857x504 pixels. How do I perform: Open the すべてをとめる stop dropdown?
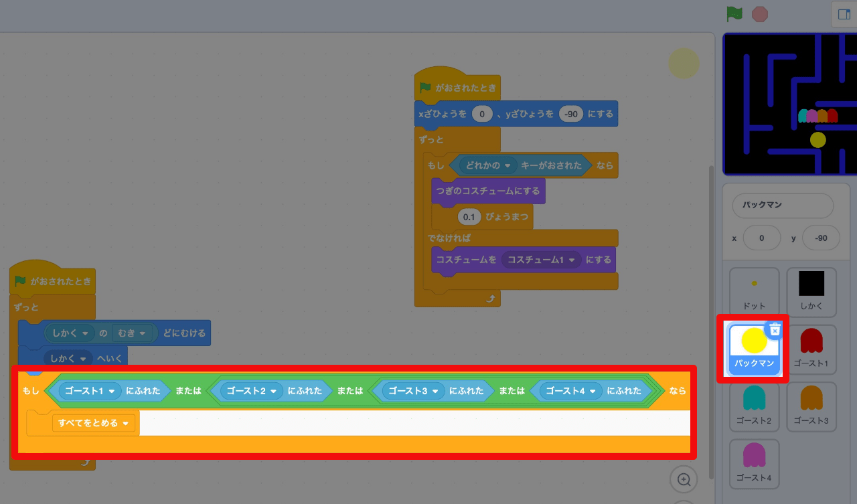tap(94, 423)
